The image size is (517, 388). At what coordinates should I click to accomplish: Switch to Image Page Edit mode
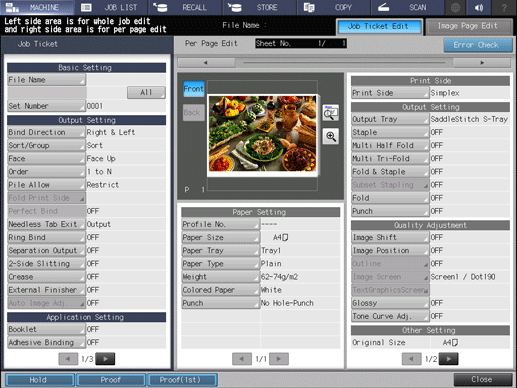(468, 27)
